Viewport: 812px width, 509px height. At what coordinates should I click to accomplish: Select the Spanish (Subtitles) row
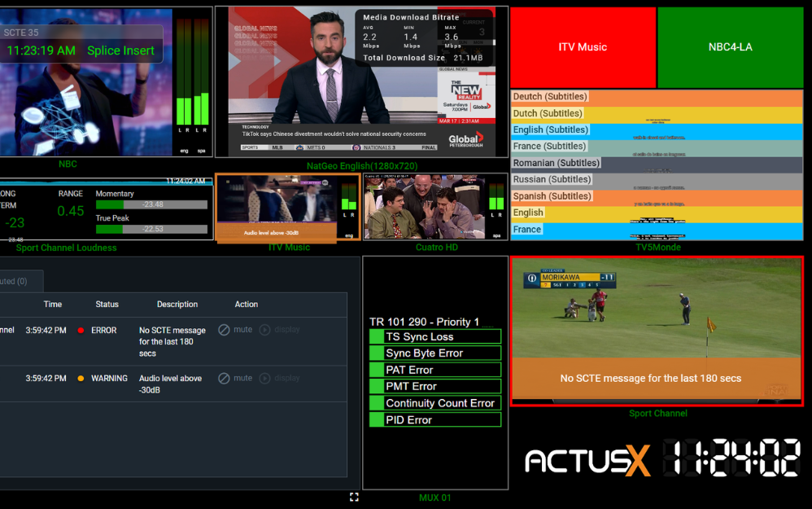(657, 196)
